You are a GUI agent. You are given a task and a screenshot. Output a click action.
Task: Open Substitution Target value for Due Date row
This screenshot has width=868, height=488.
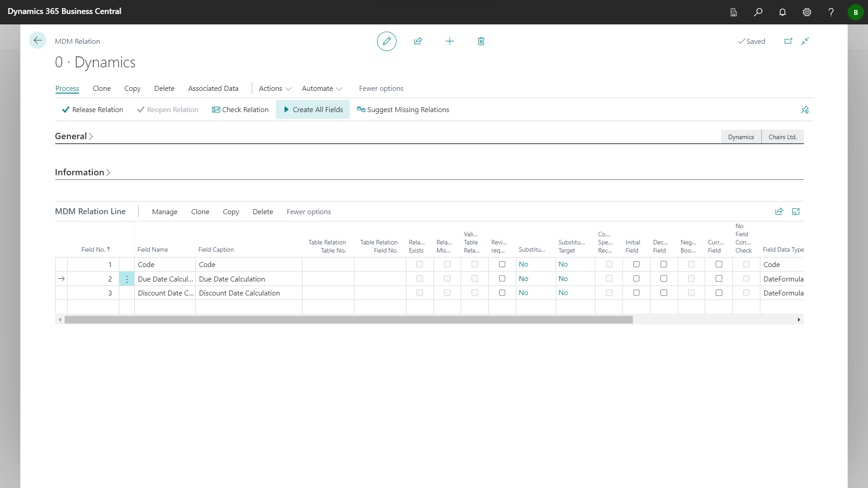pyautogui.click(x=563, y=279)
